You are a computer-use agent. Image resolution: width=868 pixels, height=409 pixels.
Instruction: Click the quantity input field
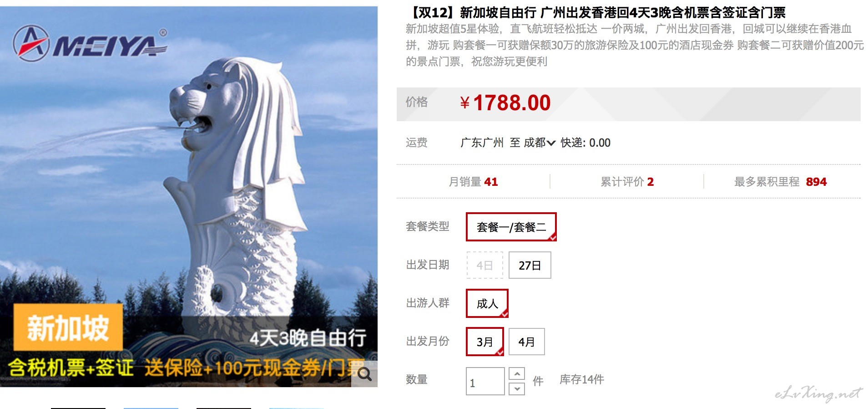tap(485, 381)
